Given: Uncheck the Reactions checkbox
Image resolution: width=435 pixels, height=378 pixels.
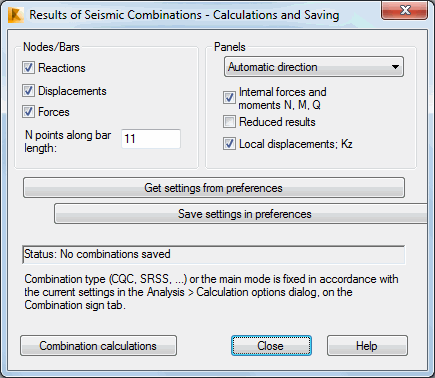Looking at the screenshot, I should [28, 68].
